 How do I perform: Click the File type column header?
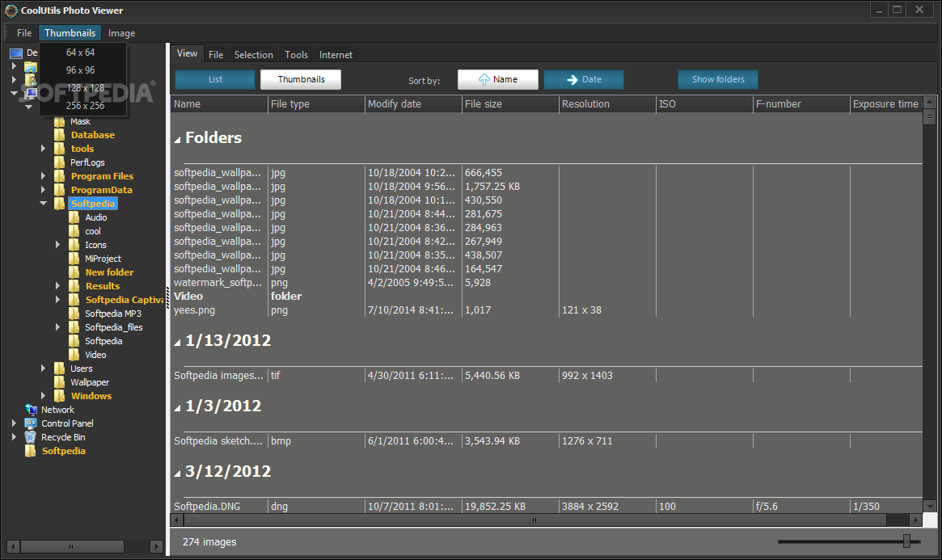pyautogui.click(x=317, y=103)
